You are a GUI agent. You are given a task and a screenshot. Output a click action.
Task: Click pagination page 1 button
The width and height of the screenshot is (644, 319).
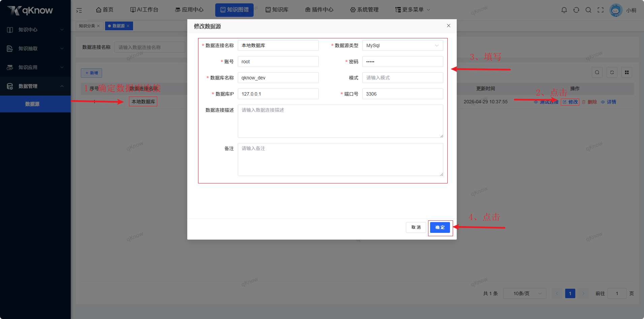pyautogui.click(x=570, y=293)
